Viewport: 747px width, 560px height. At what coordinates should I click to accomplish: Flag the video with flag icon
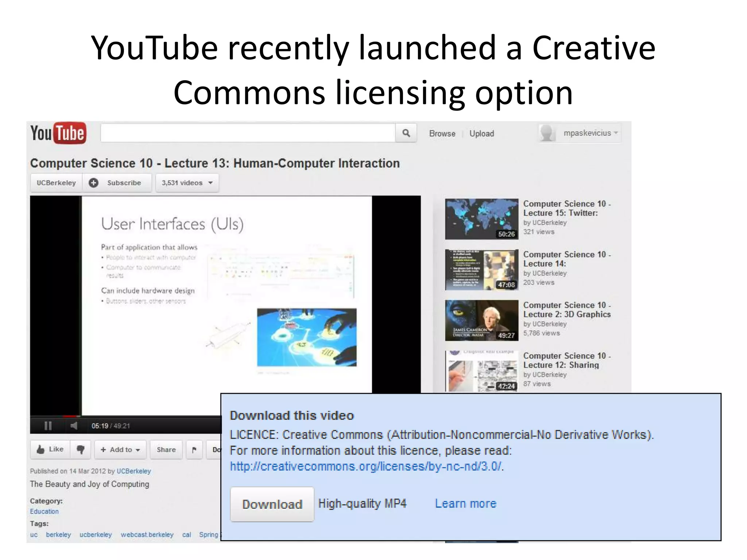(x=194, y=450)
